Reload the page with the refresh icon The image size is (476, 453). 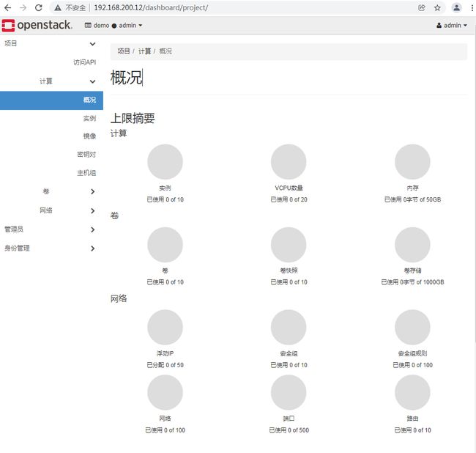(x=39, y=7)
